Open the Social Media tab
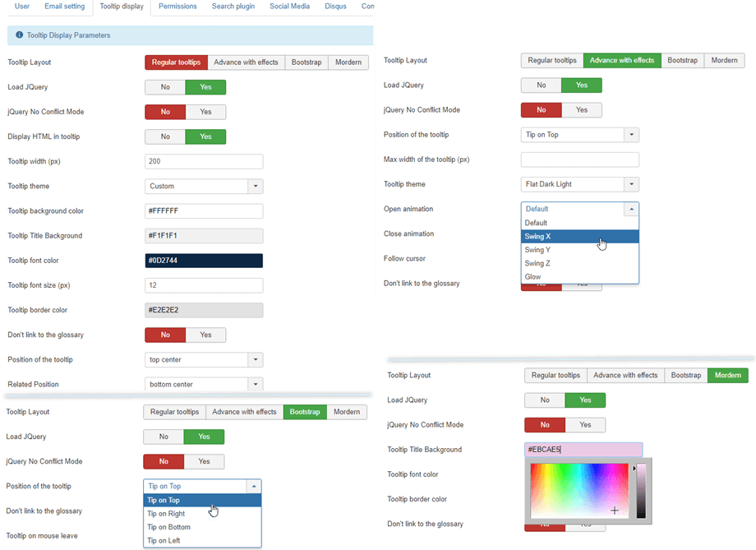 click(x=289, y=7)
